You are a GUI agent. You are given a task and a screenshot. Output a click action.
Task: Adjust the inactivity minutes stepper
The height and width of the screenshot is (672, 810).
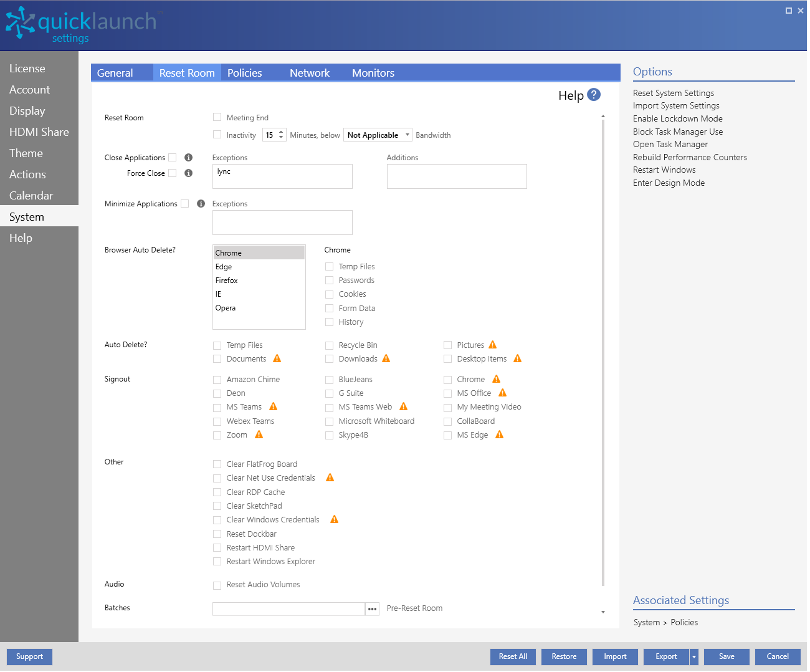tap(282, 135)
